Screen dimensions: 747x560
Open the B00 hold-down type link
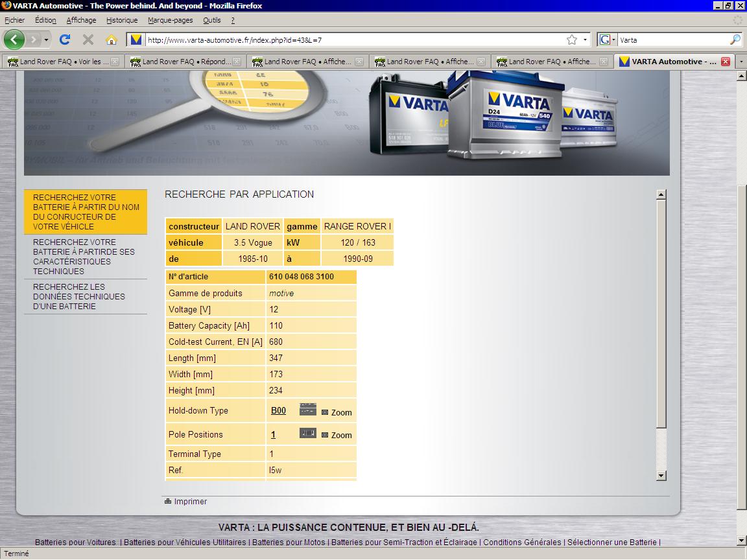[x=278, y=410]
